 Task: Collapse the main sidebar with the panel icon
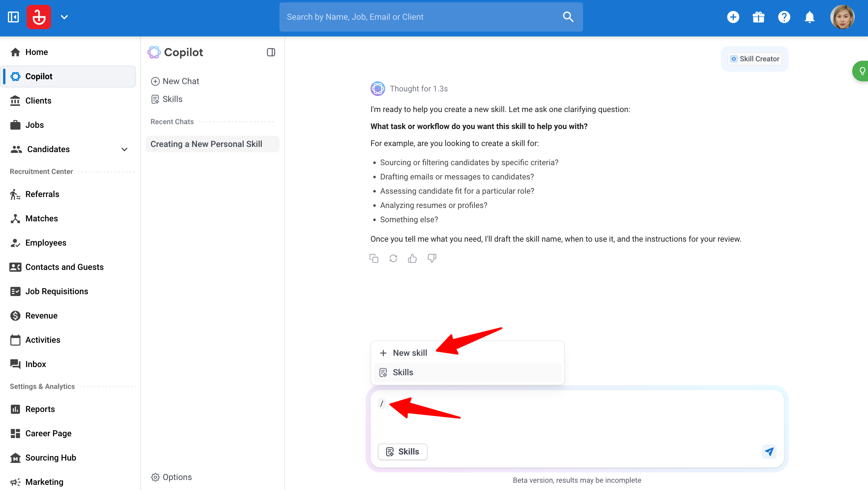[x=13, y=17]
